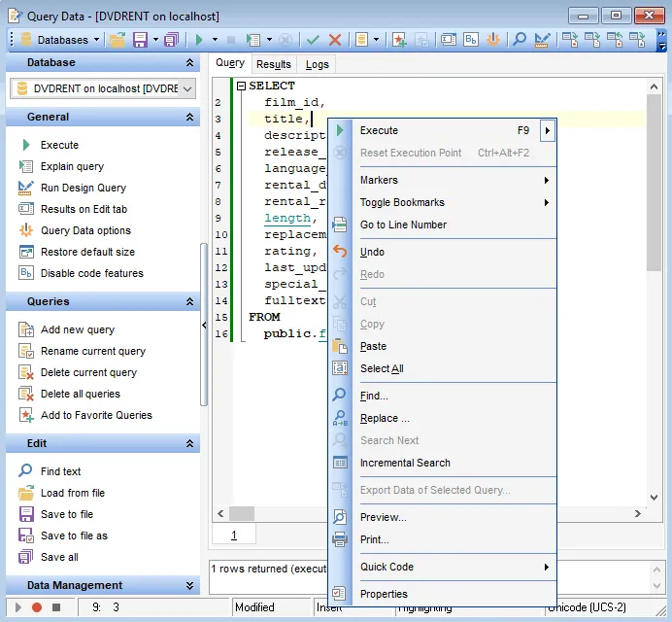Click the Delete all queries icon
This screenshot has height=622, width=672.
pos(26,394)
